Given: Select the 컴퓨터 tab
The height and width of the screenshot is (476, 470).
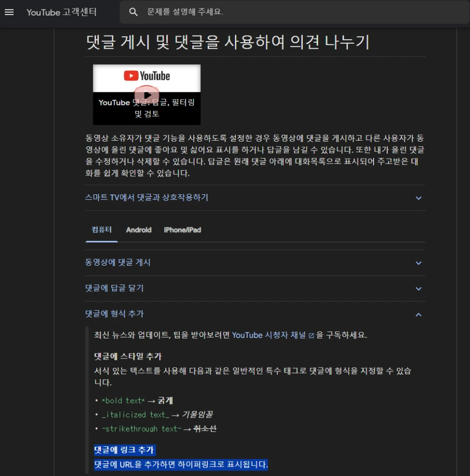Looking at the screenshot, I should [x=101, y=230].
